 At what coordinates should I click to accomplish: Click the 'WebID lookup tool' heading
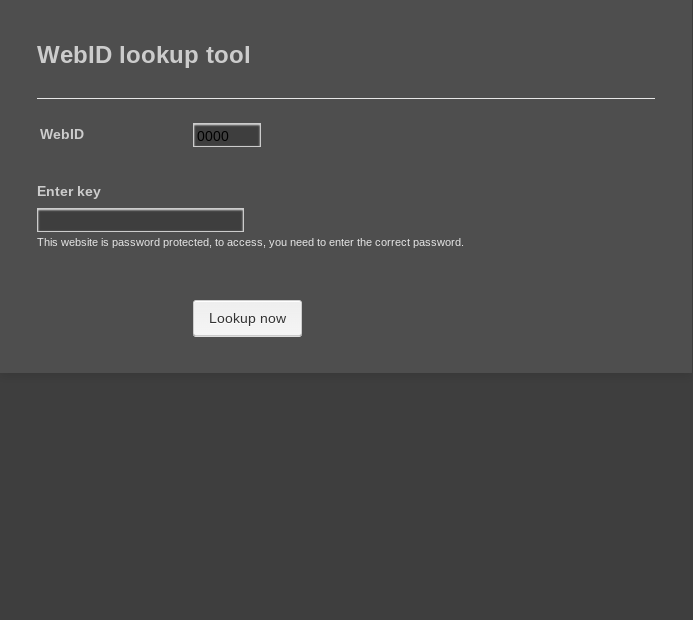pos(144,55)
